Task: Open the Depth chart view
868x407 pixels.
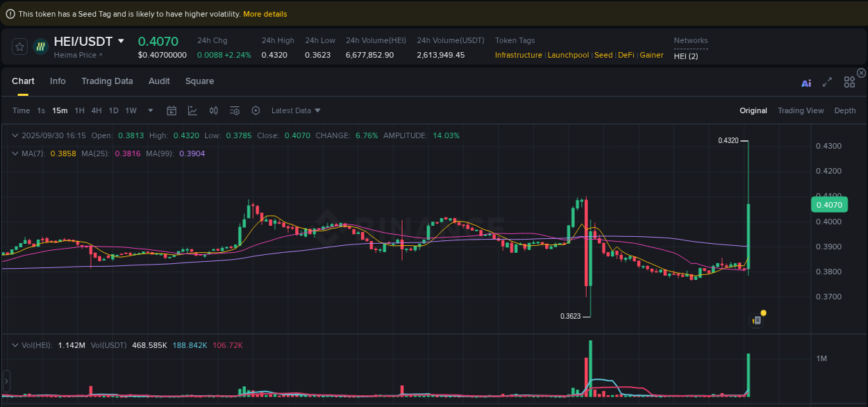Action: point(846,110)
